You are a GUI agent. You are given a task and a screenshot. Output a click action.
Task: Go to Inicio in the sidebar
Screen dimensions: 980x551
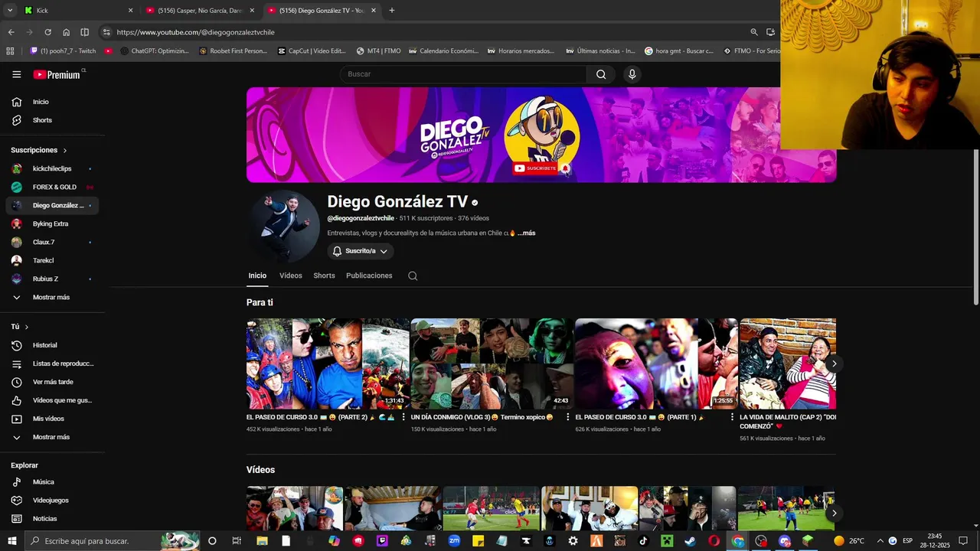pyautogui.click(x=52, y=102)
